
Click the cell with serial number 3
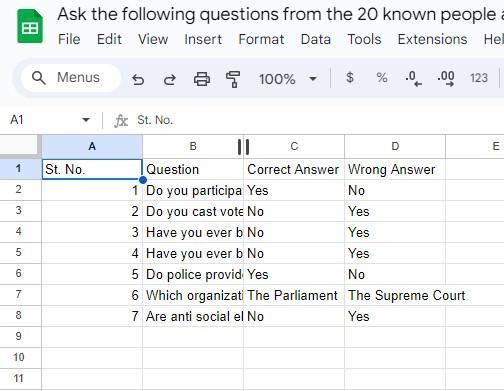(x=92, y=232)
